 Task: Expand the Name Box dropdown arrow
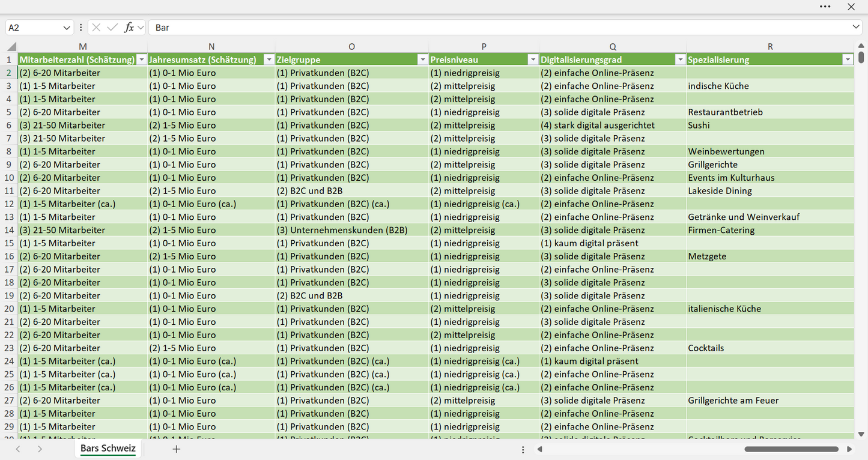point(67,28)
